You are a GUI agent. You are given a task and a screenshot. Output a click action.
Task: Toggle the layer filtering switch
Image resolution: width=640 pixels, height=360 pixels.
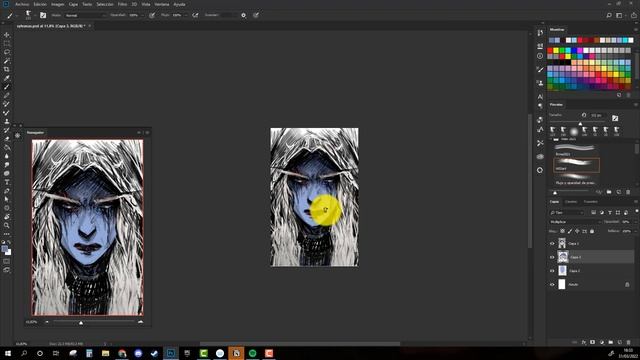[x=636, y=211]
